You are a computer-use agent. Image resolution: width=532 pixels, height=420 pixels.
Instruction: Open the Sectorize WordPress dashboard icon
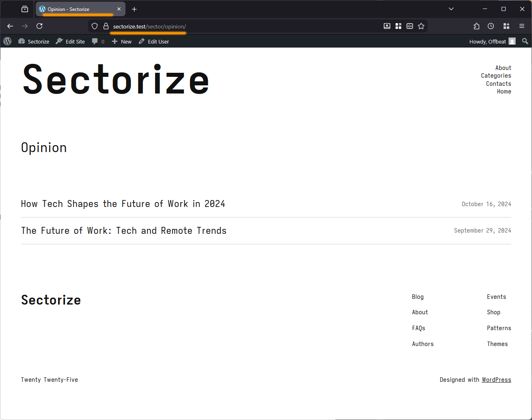pyautogui.click(x=21, y=41)
